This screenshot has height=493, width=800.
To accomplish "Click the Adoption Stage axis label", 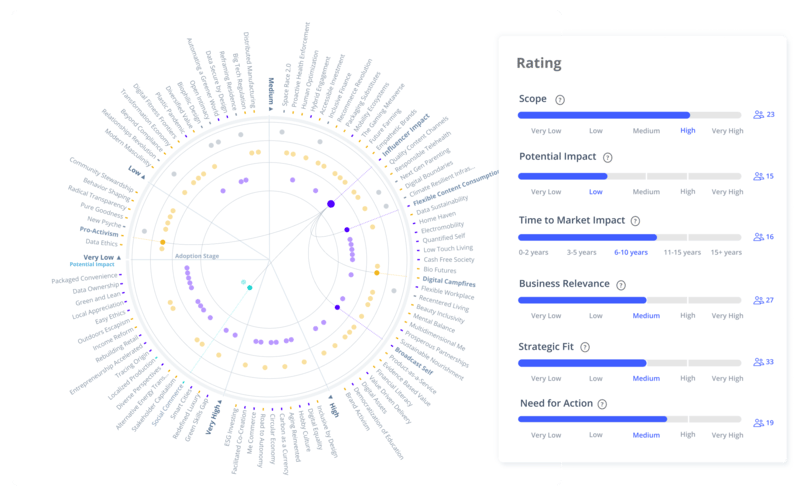I will [195, 256].
